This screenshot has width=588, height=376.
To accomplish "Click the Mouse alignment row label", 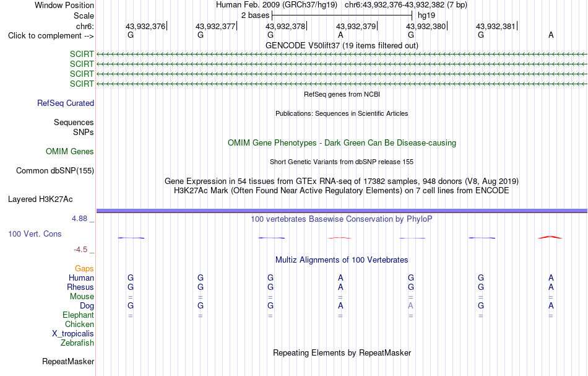I will (82, 297).
